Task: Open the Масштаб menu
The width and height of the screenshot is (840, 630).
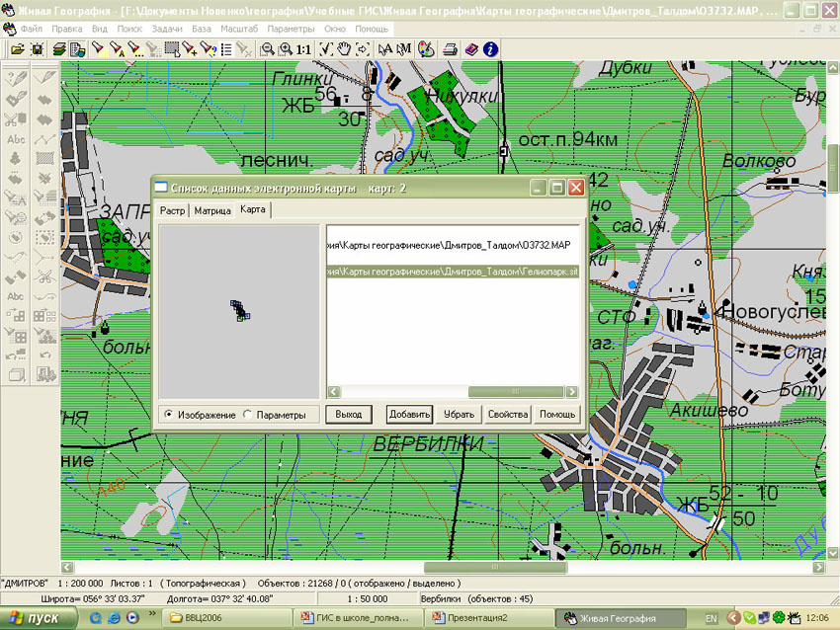Action: (240, 30)
